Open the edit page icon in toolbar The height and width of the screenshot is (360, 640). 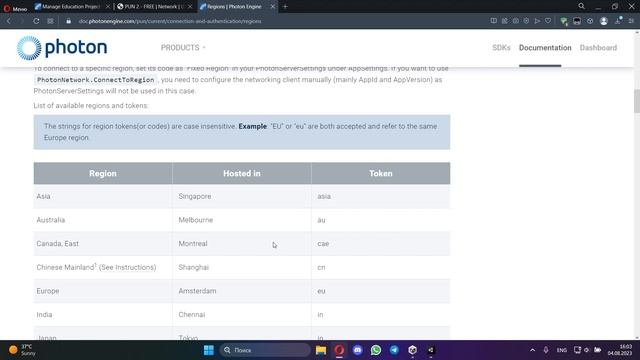[x=504, y=21]
